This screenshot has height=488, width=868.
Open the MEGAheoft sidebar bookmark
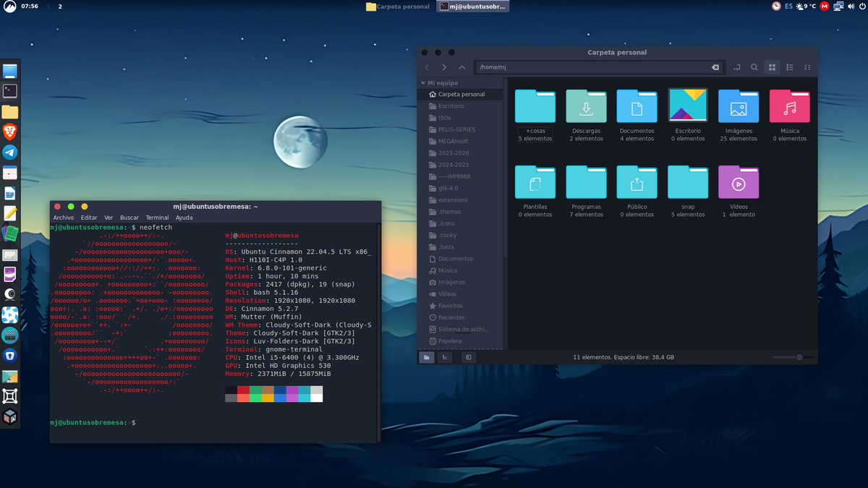[x=461, y=142]
